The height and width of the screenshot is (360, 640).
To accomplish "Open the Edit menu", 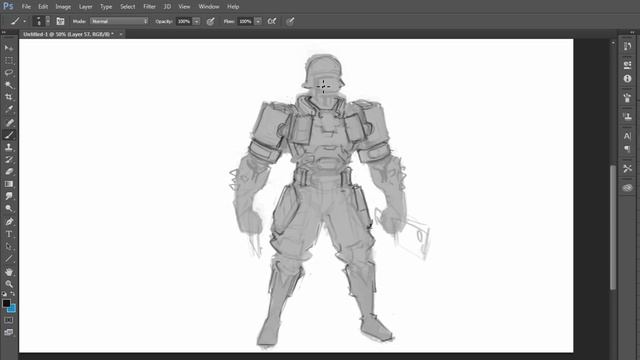I will [43, 7].
